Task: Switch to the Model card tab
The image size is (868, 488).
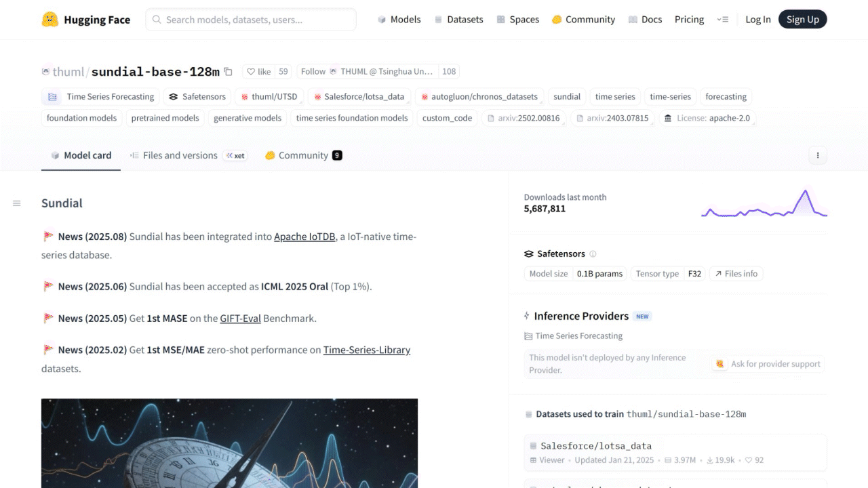Action: point(81,155)
